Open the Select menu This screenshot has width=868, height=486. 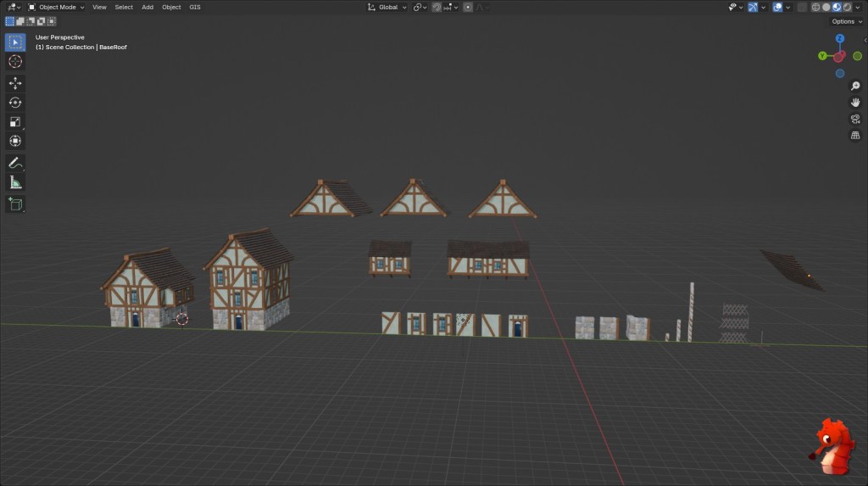point(124,7)
